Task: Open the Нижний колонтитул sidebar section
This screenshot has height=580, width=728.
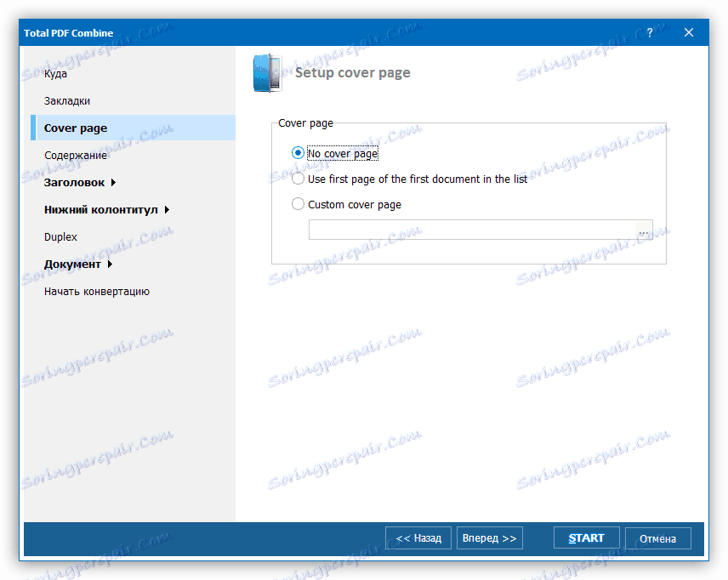Action: pyautogui.click(x=100, y=209)
